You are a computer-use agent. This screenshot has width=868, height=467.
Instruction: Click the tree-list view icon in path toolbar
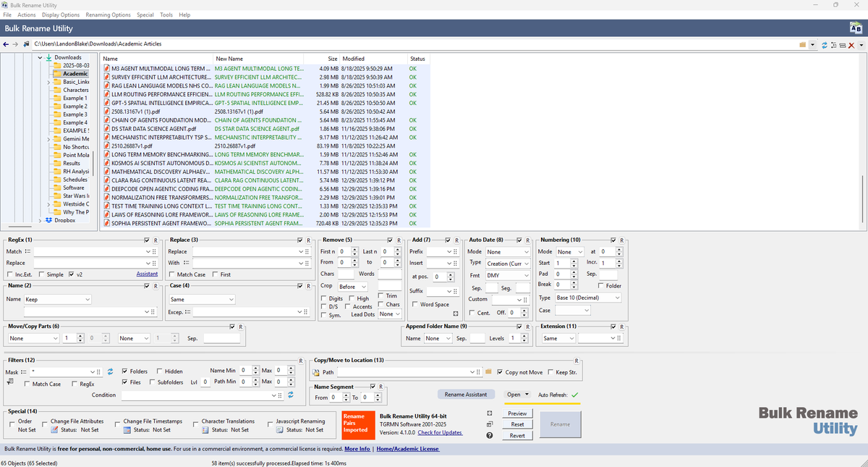tap(833, 45)
